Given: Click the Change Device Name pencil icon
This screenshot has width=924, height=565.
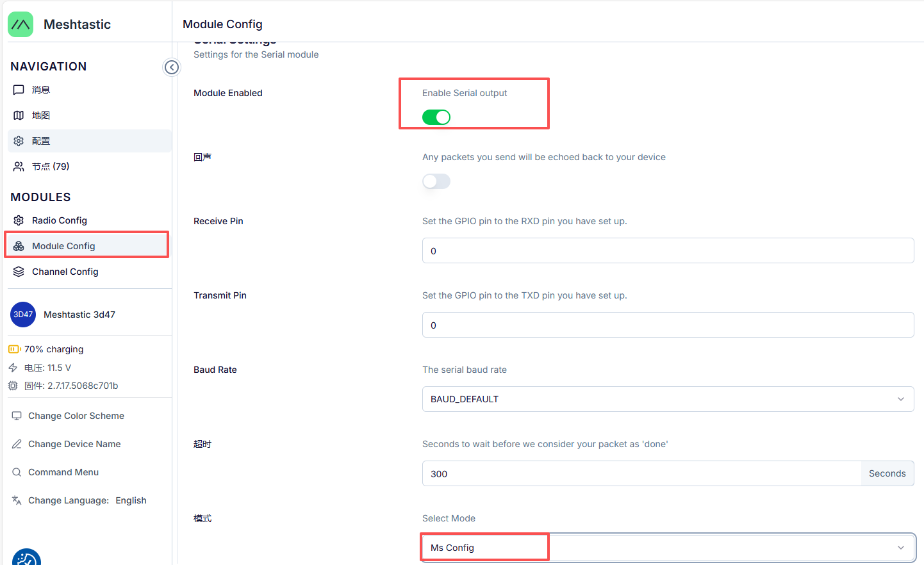Looking at the screenshot, I should click(17, 444).
